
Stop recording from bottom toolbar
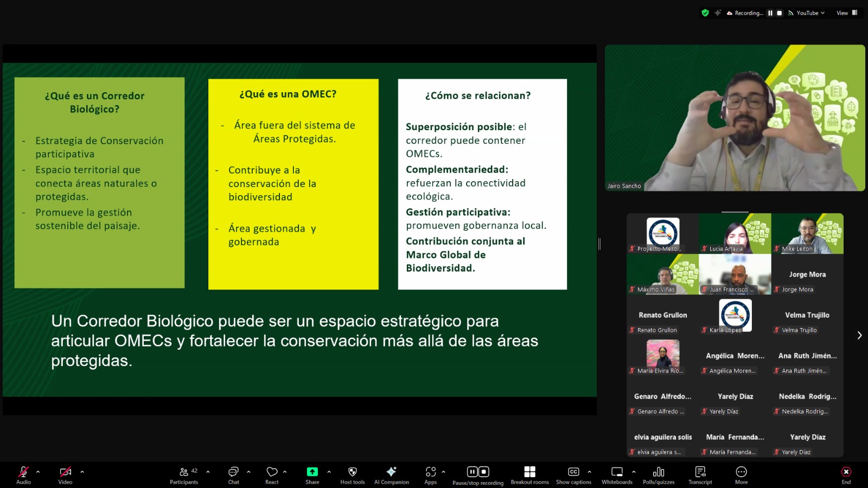(x=484, y=472)
